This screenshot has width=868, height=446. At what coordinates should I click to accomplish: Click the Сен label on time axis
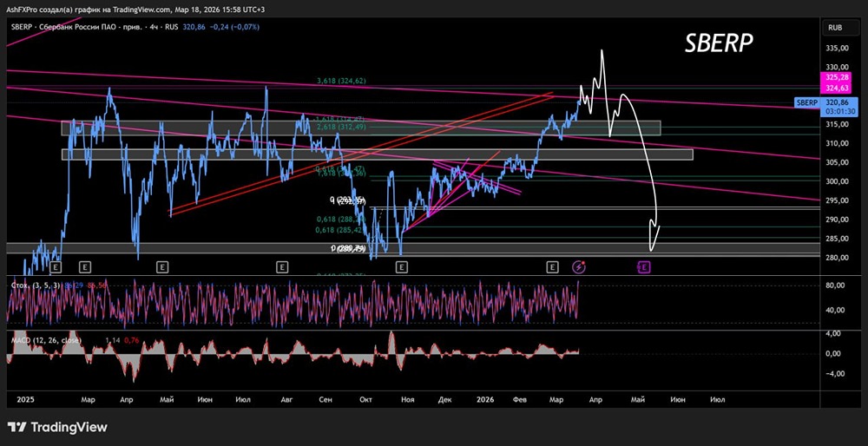point(326,399)
